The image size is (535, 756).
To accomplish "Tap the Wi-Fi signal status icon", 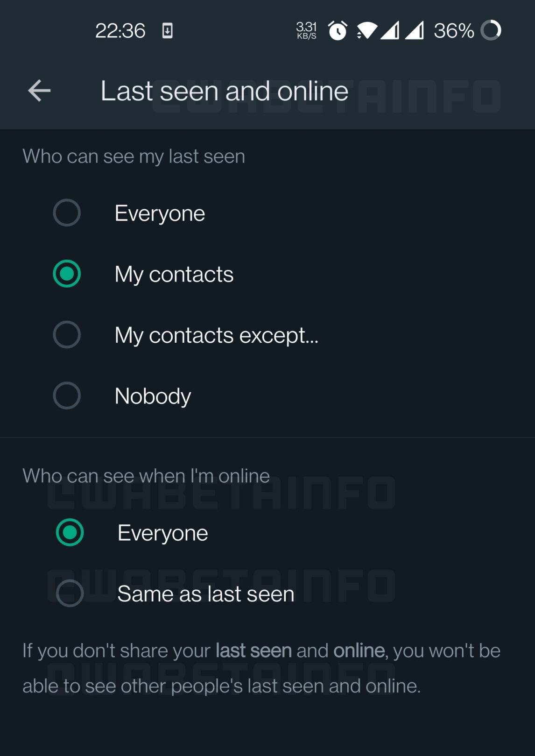I will 366,31.
